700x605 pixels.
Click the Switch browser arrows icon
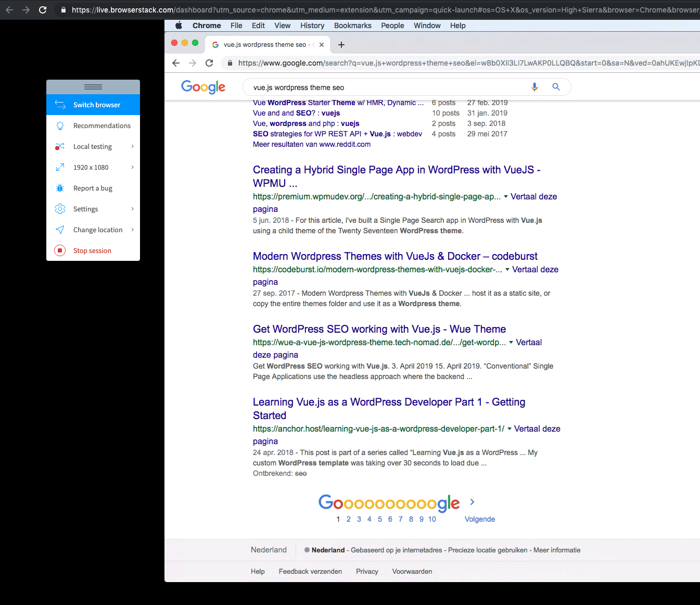click(60, 105)
